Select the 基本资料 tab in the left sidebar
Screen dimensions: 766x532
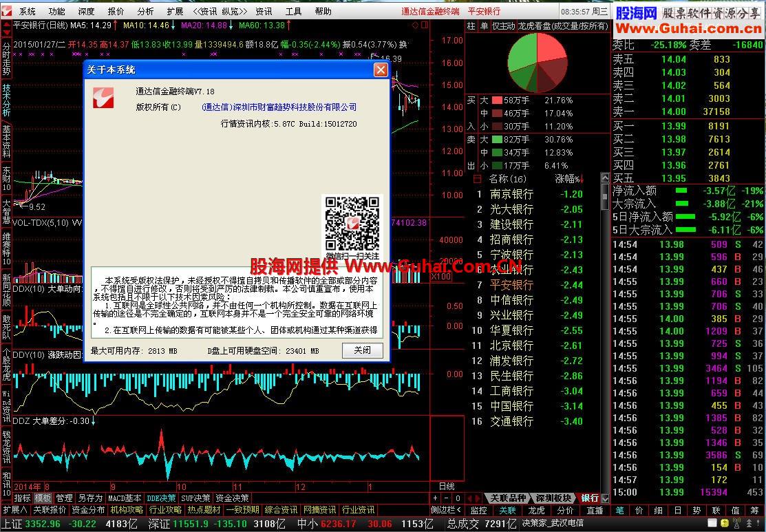click(x=6, y=142)
